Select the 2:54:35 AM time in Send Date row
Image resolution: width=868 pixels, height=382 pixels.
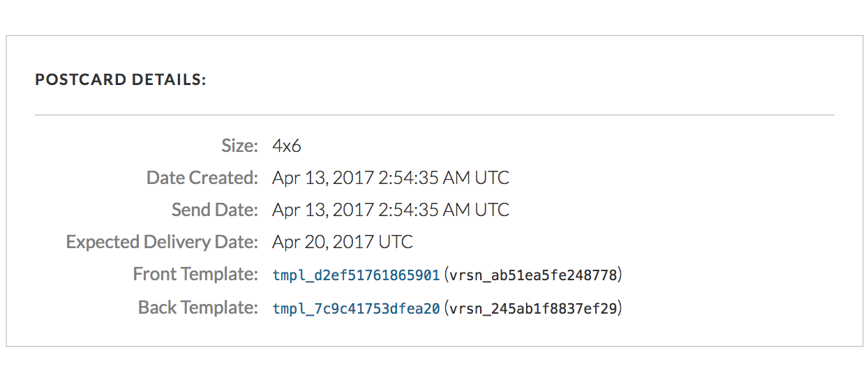pos(425,210)
